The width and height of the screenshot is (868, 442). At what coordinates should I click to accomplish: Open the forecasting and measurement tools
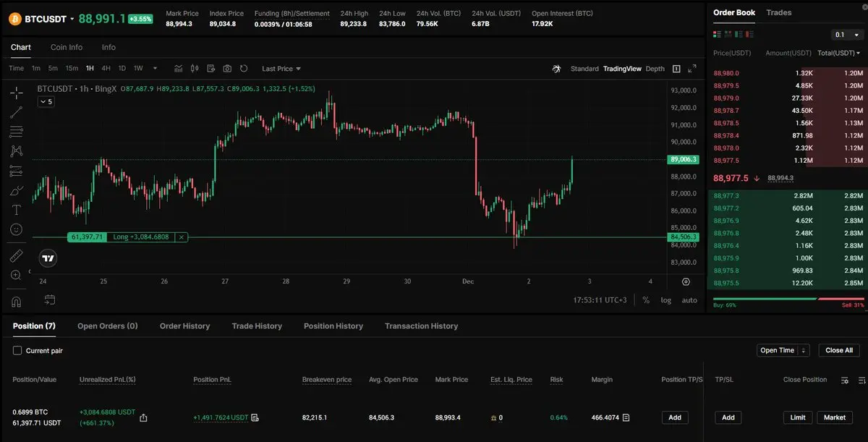click(16, 171)
